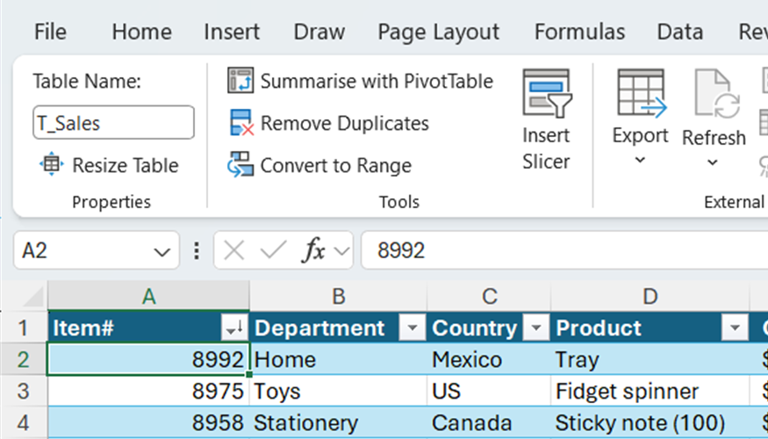Viewport: 768px width, 439px height.
Task: Click the Convert to Range label
Action: [x=336, y=166]
